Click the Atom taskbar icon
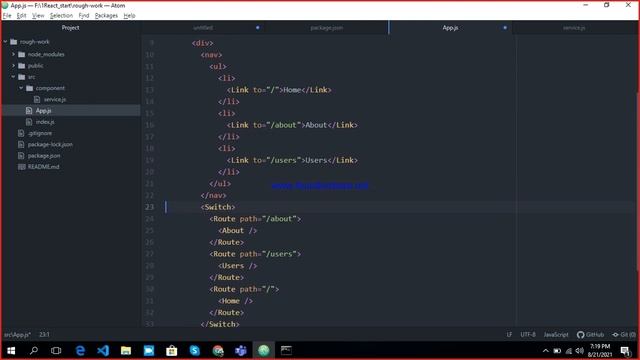Screen dimensions: 640x360 click(264, 351)
